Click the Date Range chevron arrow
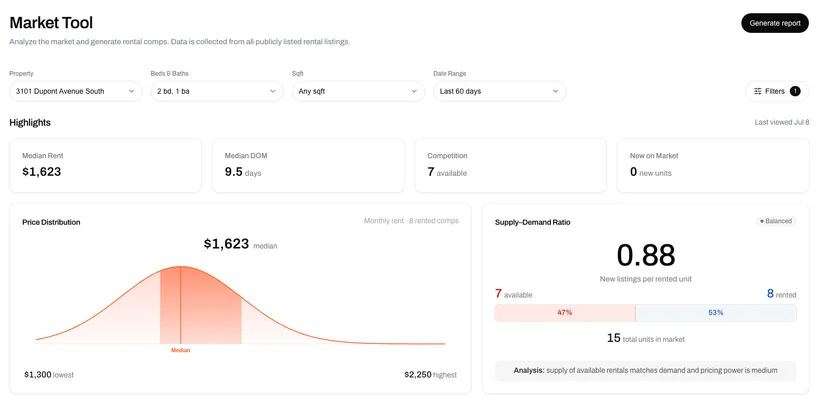 [556, 91]
